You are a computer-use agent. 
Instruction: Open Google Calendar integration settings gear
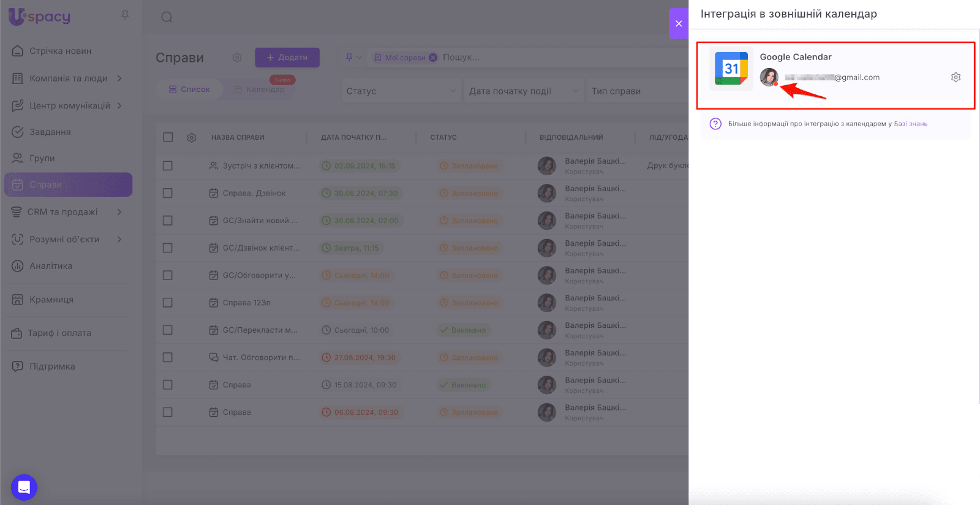tap(956, 77)
